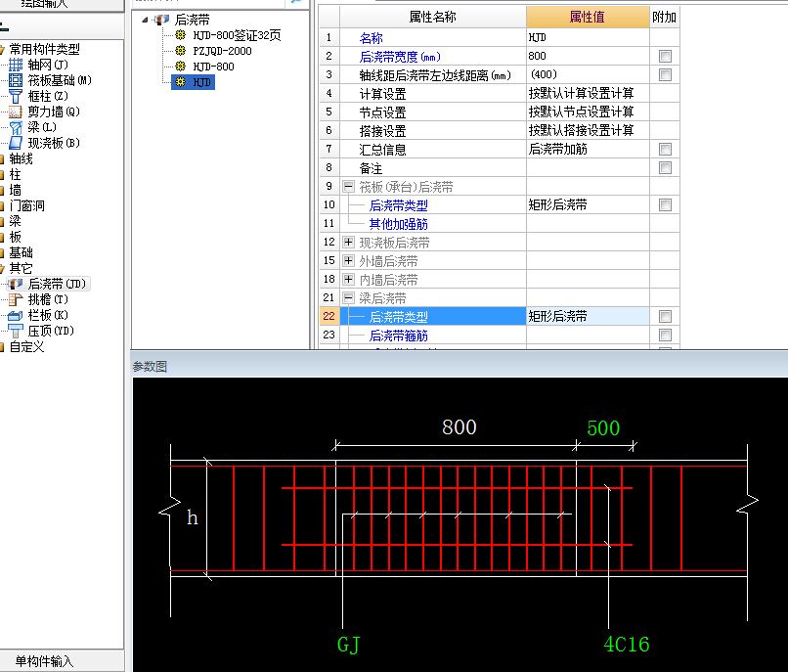Screen dimensions: 788x672
Task: Choose the 框柱 (Z) column icon
Action: [x=16, y=96]
